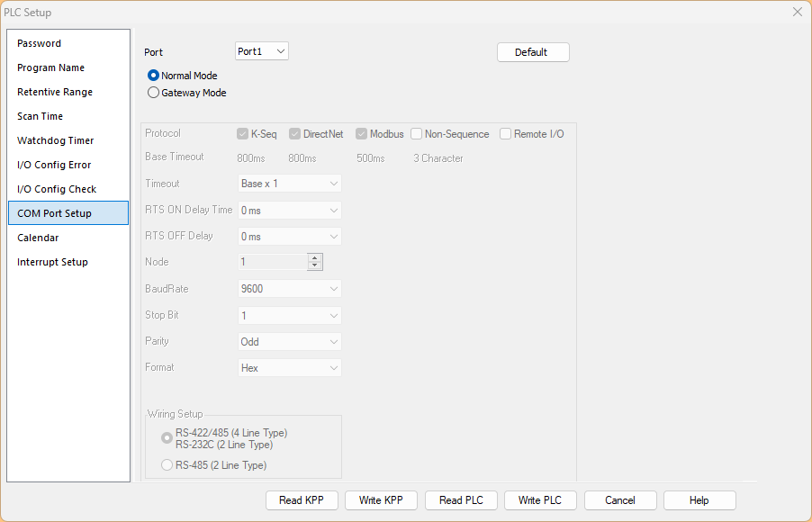Open the BaudRate 9600 dropdown
This screenshot has width=812, height=522.
pyautogui.click(x=290, y=289)
